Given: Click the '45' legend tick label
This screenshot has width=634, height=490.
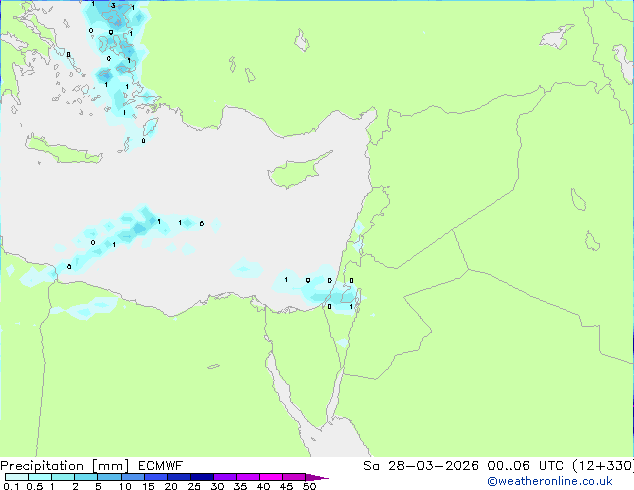Looking at the screenshot, I should click(286, 486).
